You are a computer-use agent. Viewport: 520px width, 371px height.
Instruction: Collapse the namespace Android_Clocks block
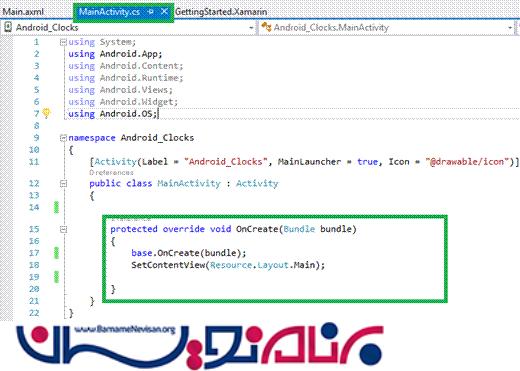[63, 138]
